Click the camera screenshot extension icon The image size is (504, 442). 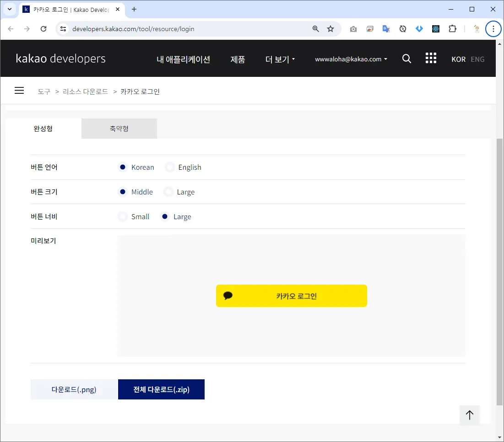tap(353, 29)
